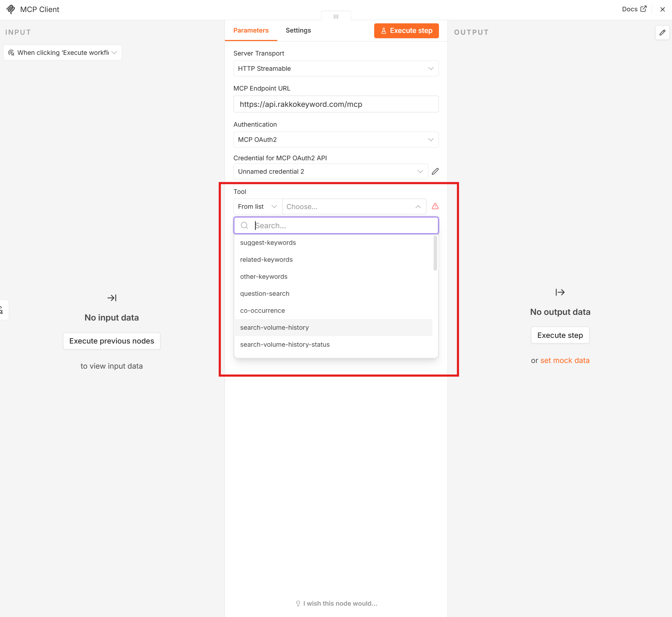Open the Authentication MCP OAuth2 dropdown
Viewport: 672px width, 617px height.
point(336,140)
